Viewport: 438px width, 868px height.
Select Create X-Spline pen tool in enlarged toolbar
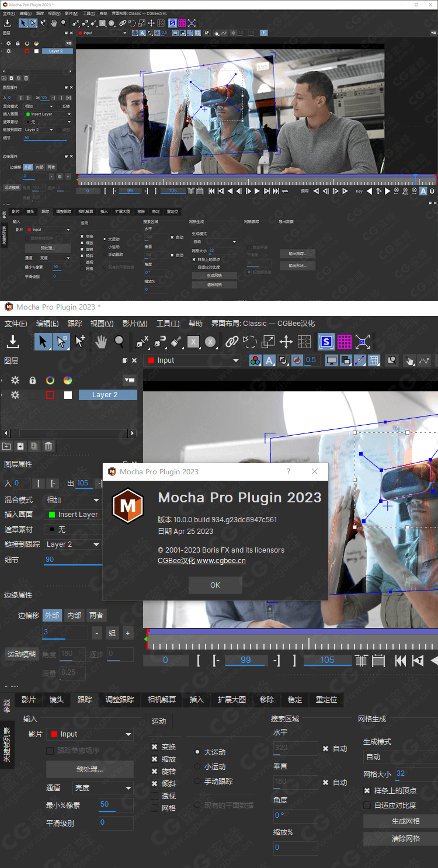click(x=142, y=342)
